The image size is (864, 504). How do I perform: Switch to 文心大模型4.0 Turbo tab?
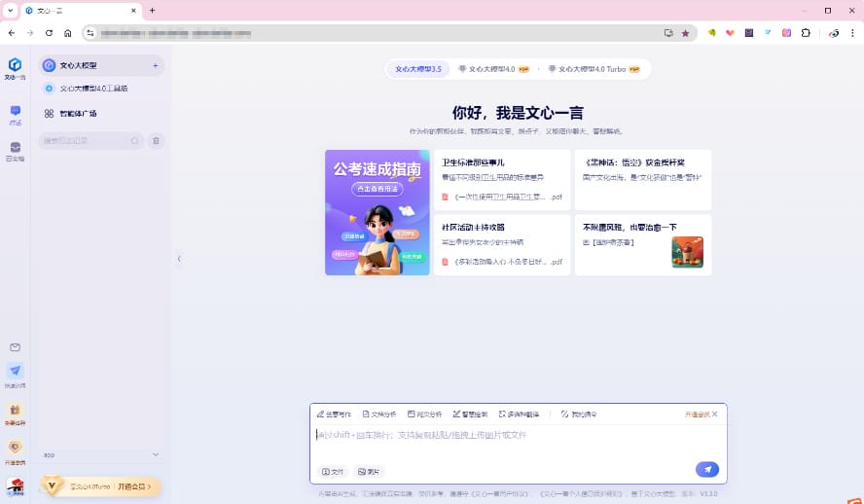coord(594,69)
